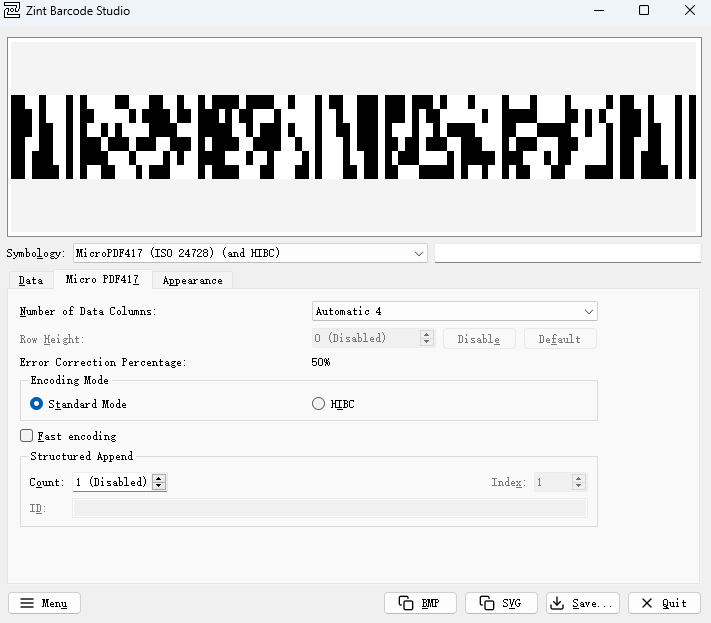
Task: Click the MicroPDF417 barcode preview
Action: [x=354, y=137]
